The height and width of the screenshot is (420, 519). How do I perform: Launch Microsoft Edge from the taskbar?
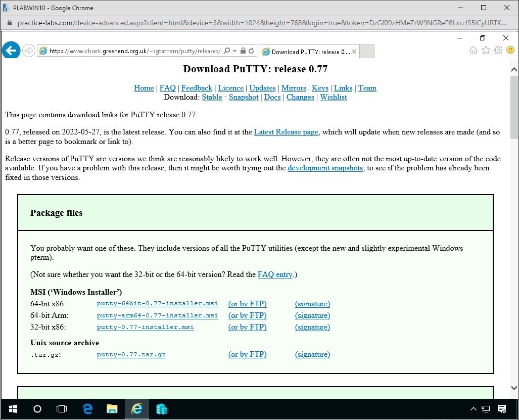(x=87, y=409)
